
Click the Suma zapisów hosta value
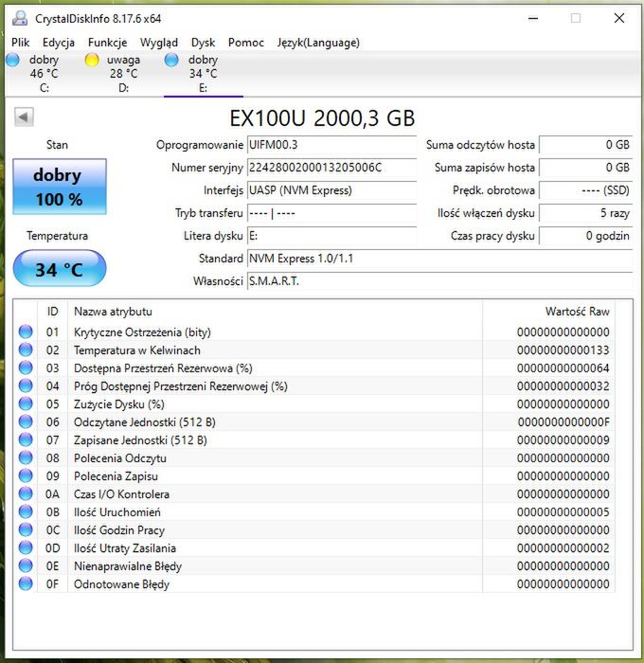pyautogui.click(x=586, y=168)
